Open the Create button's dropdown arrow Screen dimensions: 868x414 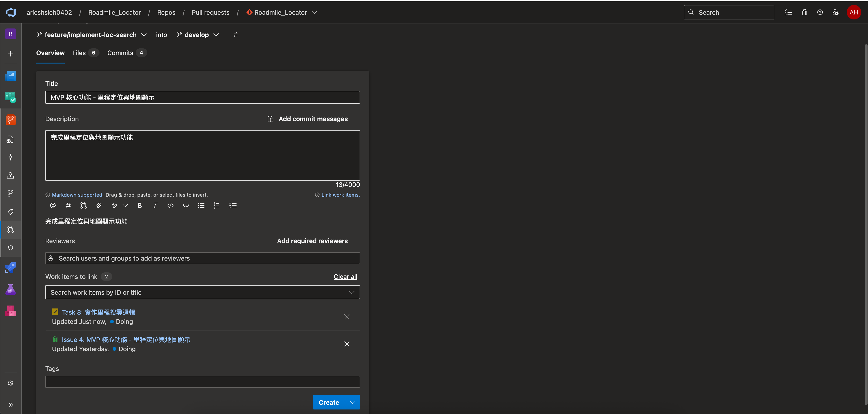click(x=353, y=402)
